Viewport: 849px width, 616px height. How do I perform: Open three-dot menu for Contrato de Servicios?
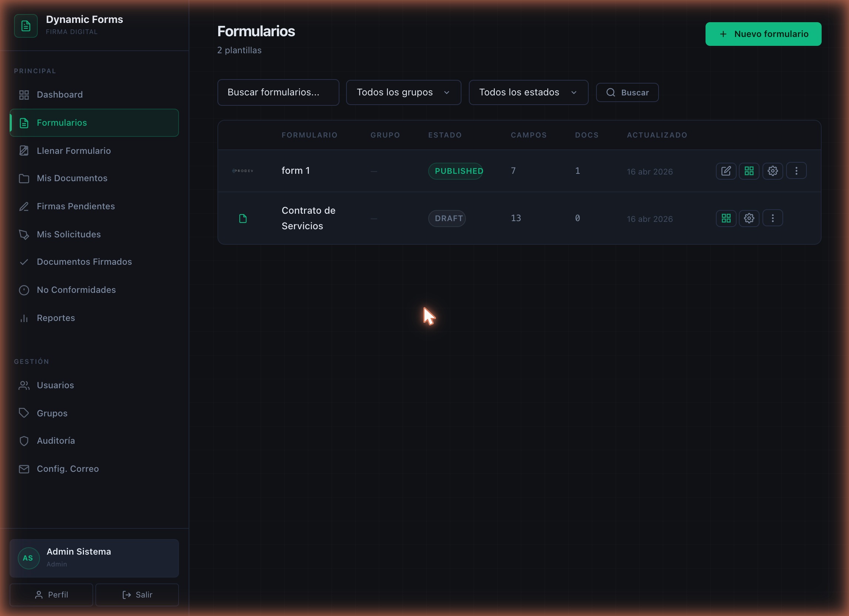point(772,218)
